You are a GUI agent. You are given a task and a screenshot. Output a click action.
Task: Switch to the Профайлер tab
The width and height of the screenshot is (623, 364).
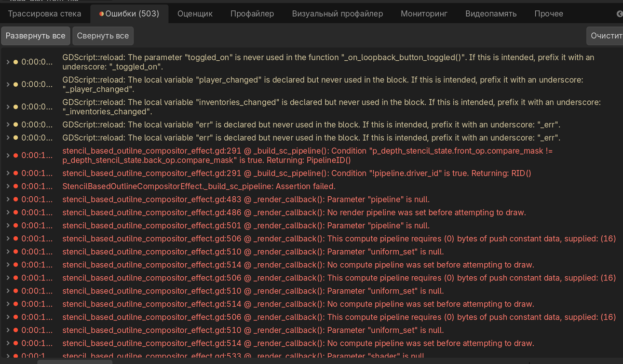point(252,14)
